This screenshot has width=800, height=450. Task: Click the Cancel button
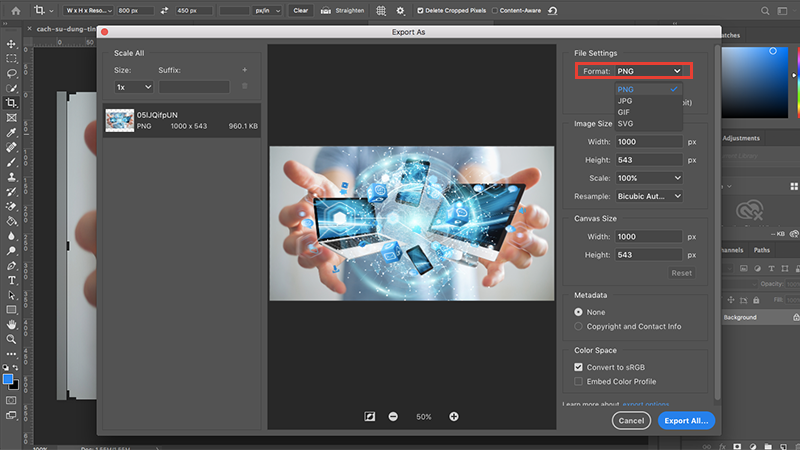[631, 420]
